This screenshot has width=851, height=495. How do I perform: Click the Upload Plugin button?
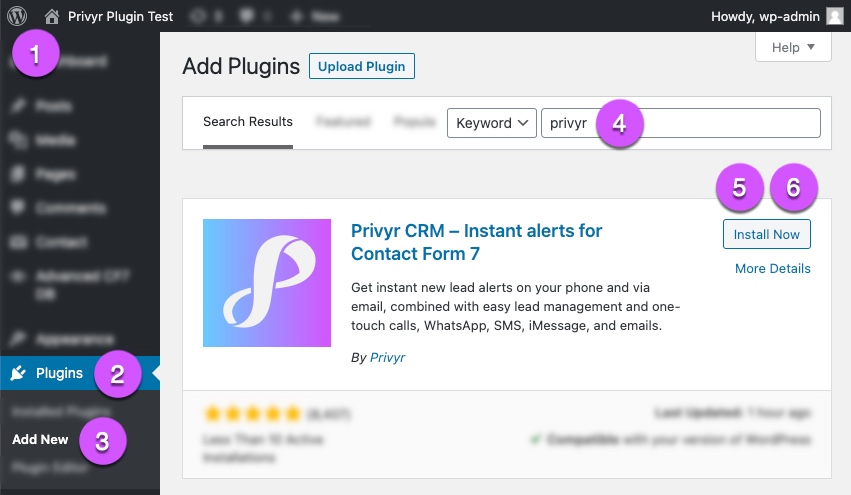click(361, 66)
